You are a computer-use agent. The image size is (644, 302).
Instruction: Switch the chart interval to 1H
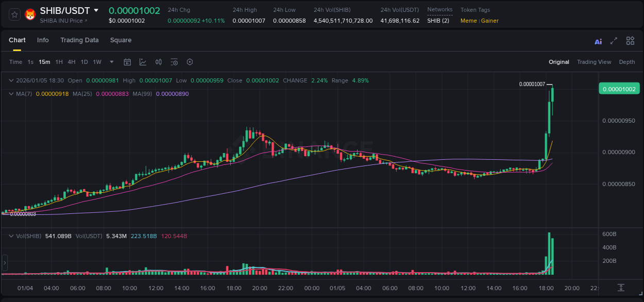[x=59, y=62]
